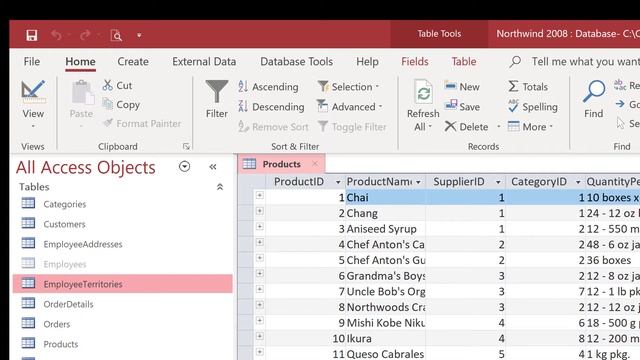The height and width of the screenshot is (360, 640).
Task: Click the 'Mishi Kobe Niku' cell
Action: coord(385,323)
